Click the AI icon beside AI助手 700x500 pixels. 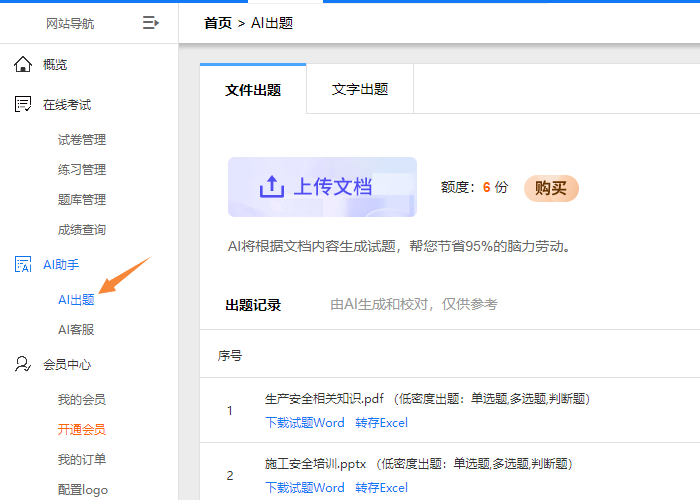(23, 264)
